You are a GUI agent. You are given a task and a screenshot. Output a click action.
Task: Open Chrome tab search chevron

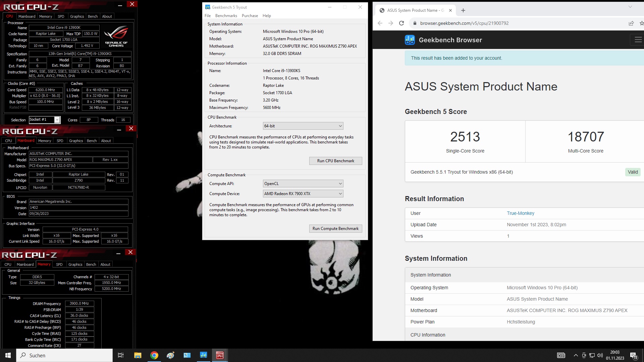coord(630,7)
